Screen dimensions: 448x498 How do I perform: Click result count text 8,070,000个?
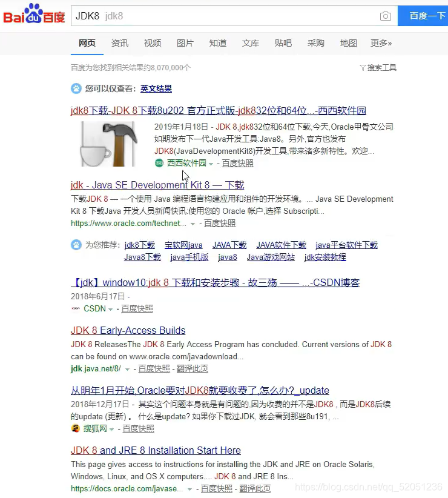(x=171, y=68)
